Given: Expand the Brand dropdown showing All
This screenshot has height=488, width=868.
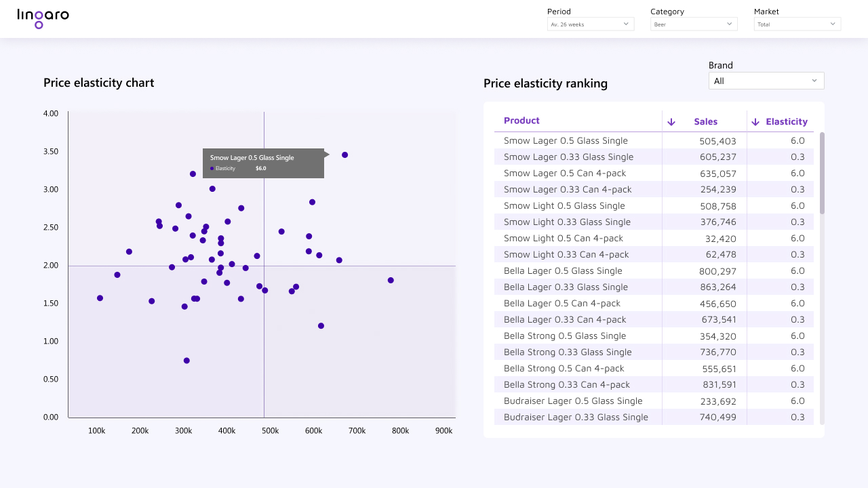Looking at the screenshot, I should [766, 80].
